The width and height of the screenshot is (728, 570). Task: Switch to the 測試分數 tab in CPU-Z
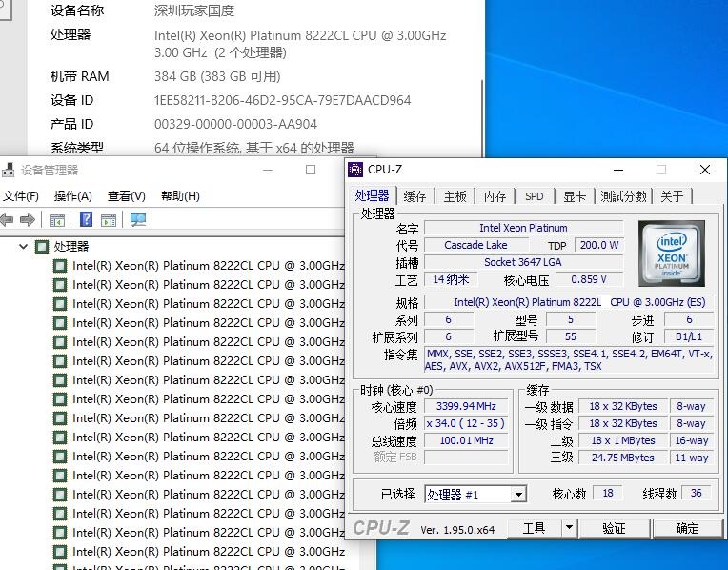click(x=623, y=196)
